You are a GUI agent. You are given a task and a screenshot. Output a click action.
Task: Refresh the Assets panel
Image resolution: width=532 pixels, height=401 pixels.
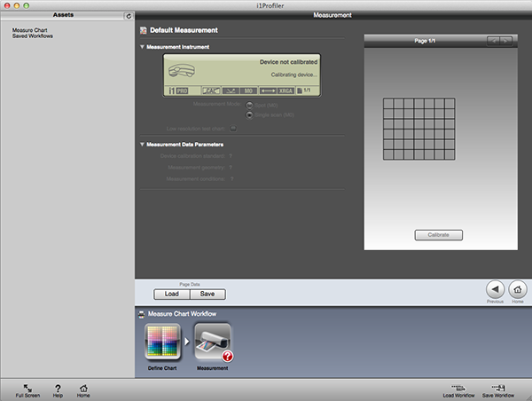[129, 16]
